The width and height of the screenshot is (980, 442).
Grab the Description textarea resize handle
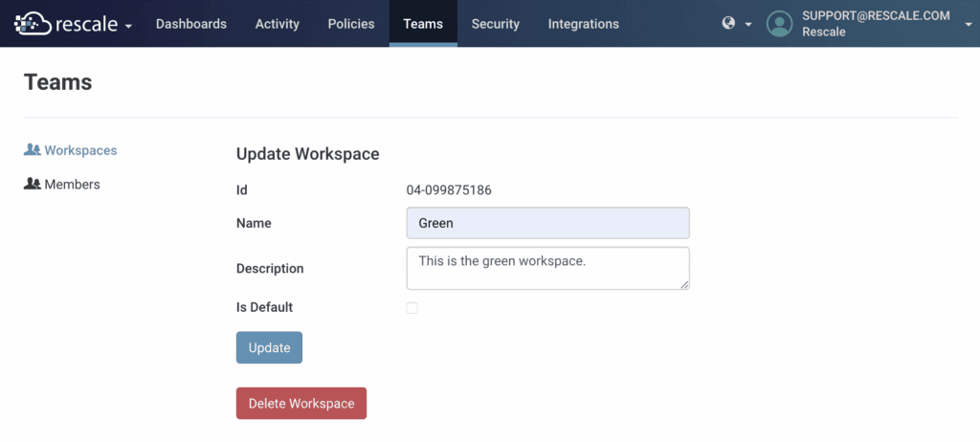685,284
